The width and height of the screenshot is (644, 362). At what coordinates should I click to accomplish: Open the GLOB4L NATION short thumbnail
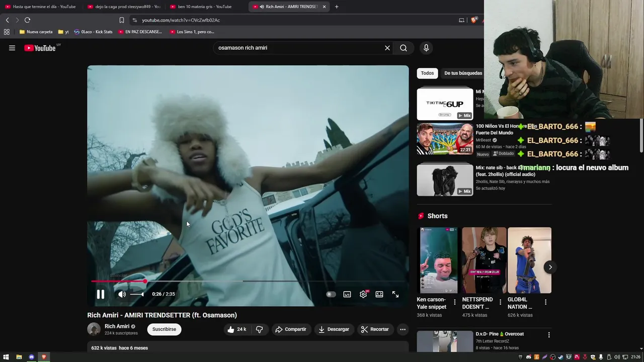[529, 260]
